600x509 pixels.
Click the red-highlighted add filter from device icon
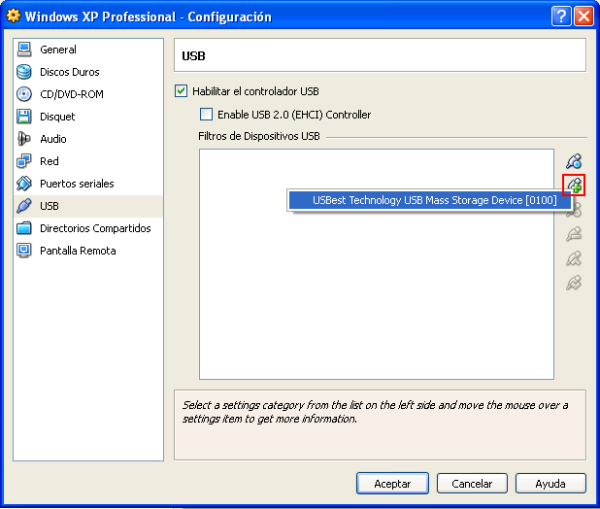pos(573,185)
